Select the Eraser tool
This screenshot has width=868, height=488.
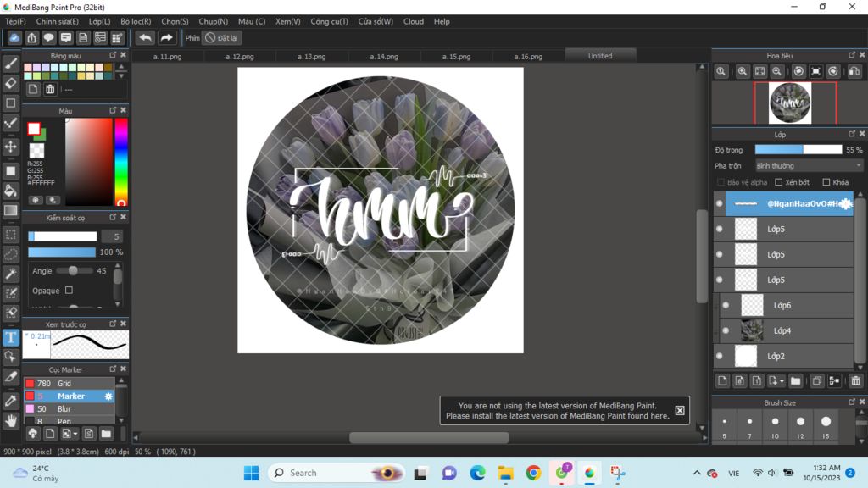[x=10, y=83]
